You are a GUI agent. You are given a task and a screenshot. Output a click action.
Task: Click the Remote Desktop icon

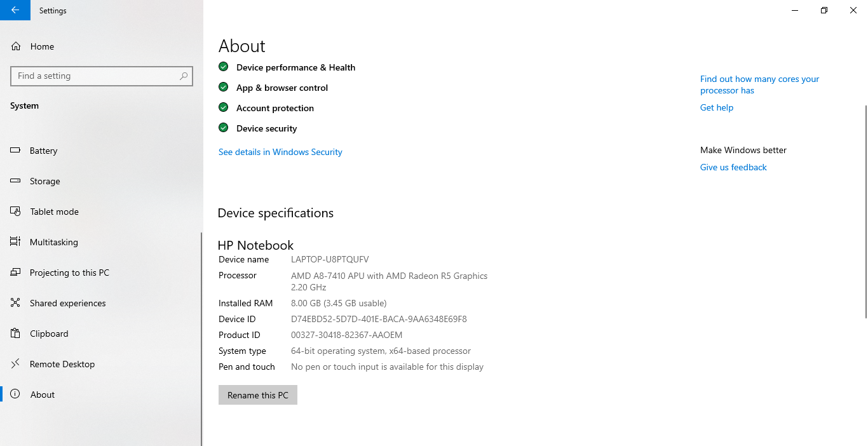[x=16, y=364]
